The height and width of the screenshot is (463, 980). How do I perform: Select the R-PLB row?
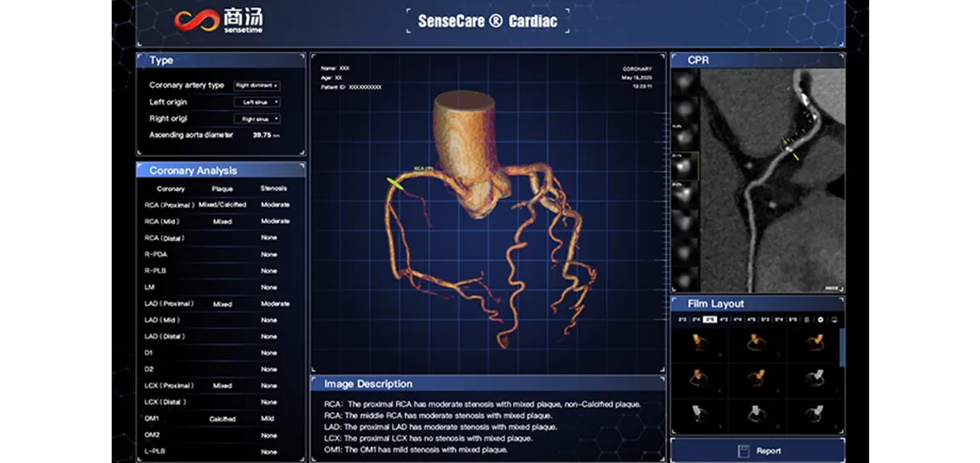[x=221, y=271]
